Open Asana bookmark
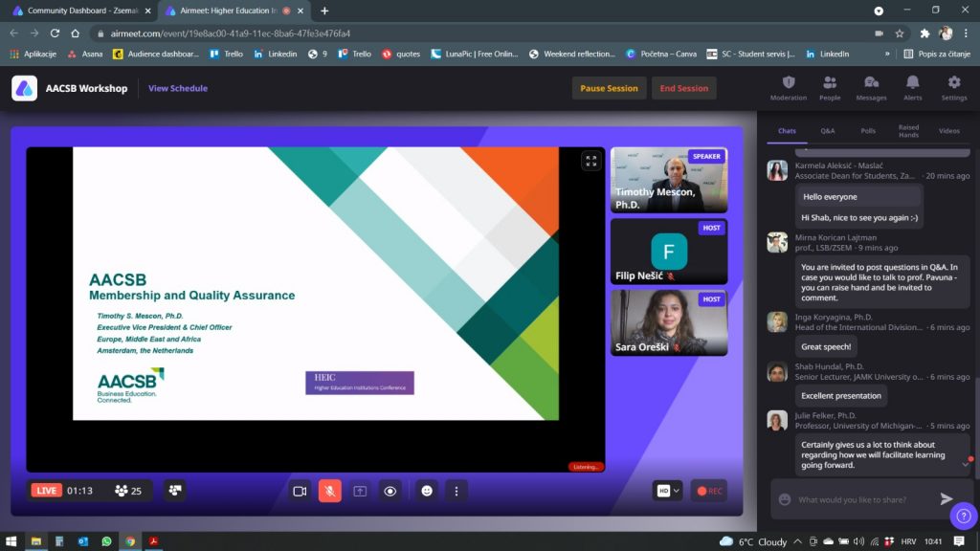The width and height of the screenshot is (980, 551). 85,54
